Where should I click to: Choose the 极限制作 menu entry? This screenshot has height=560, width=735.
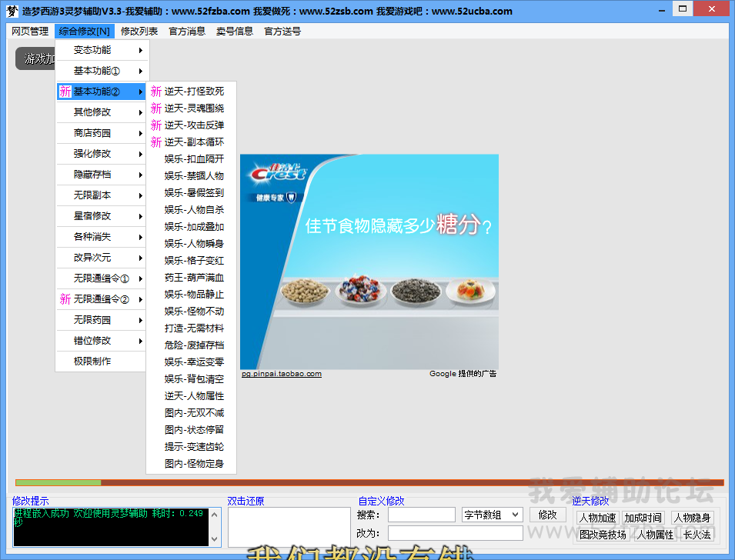[92, 362]
